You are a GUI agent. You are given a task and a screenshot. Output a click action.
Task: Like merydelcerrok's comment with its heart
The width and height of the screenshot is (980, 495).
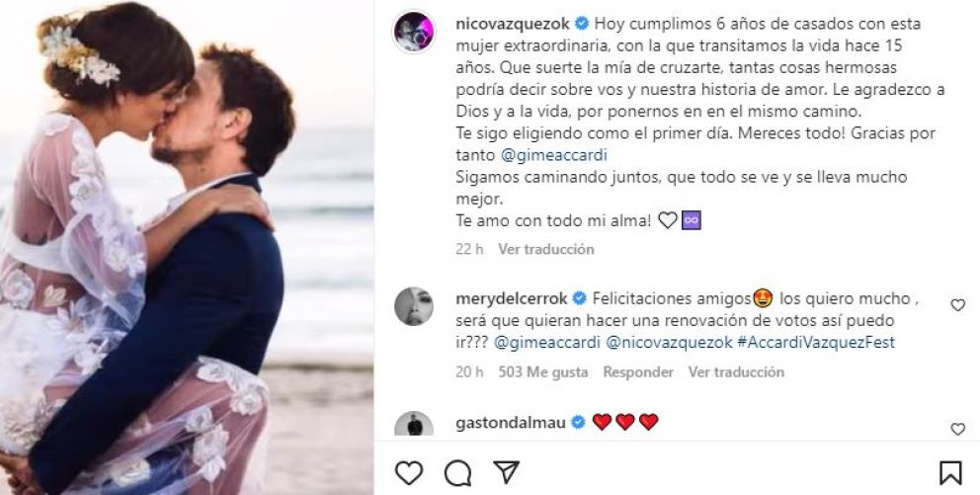tap(957, 305)
